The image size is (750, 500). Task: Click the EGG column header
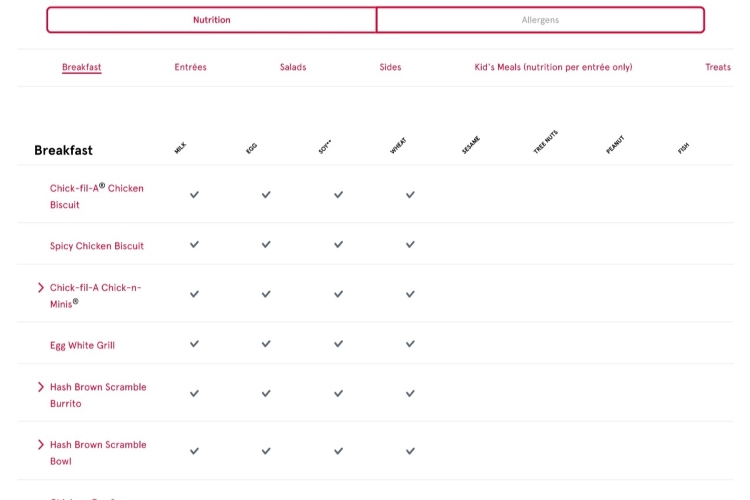point(252,148)
